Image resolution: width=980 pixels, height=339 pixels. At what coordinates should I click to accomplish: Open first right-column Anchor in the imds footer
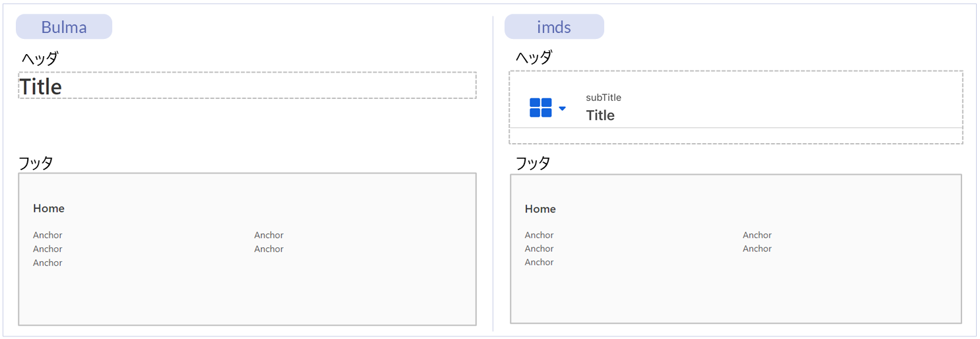[x=757, y=235]
